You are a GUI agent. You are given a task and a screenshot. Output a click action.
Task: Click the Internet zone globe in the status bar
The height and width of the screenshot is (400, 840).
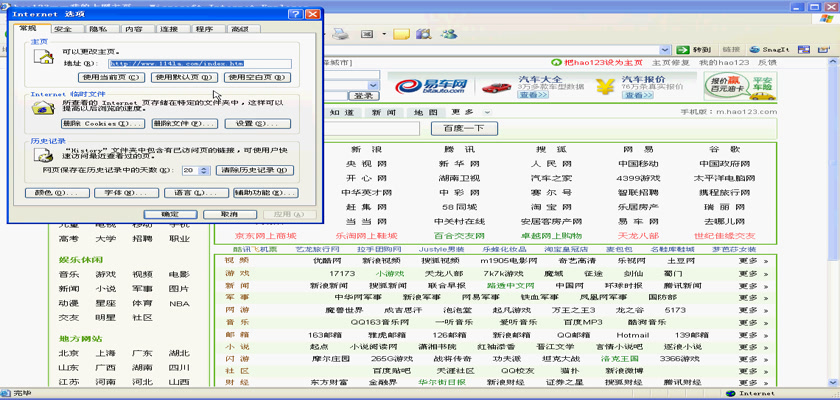point(731,394)
